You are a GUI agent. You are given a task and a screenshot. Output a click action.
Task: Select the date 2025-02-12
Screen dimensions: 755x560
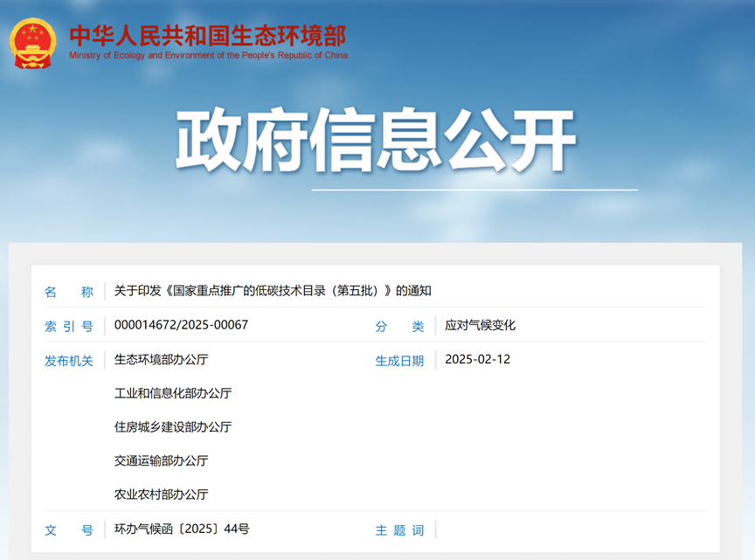477,359
